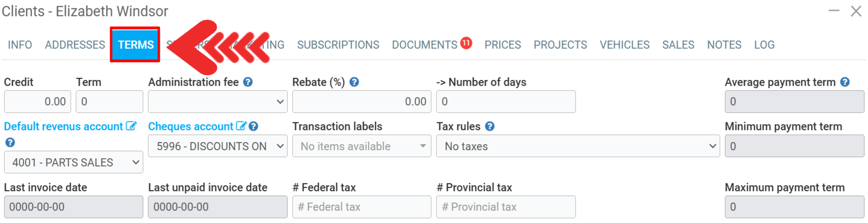This screenshot has width=868, height=223.
Task: Expand the 4001 - PARTS SALES dropdown
Action: [73, 163]
